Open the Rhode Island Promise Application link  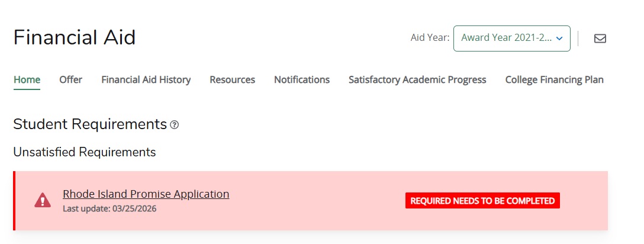point(146,194)
